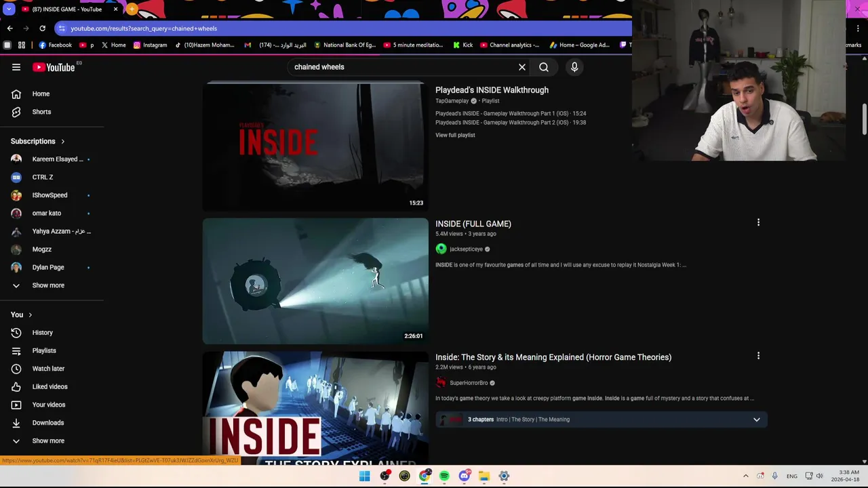Open Playdead's INSIDE Walkthrough playlist thumbnail
Viewport: 868px width, 488px height.
click(315, 146)
